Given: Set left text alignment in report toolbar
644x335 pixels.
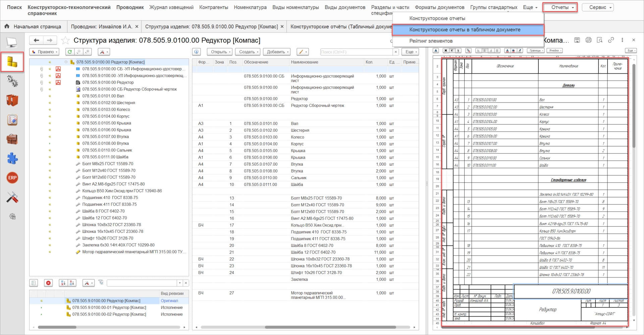Looking at the screenshot, I should (x=479, y=51).
